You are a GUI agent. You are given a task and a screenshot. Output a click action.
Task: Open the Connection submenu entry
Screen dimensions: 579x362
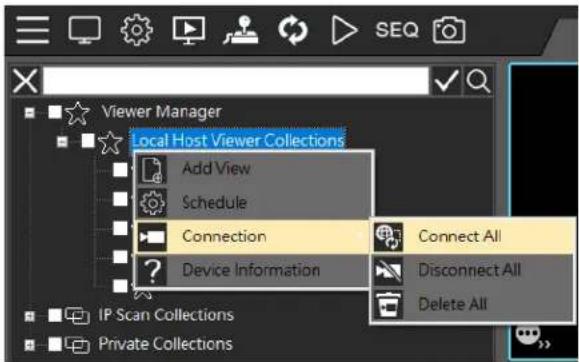click(x=253, y=236)
